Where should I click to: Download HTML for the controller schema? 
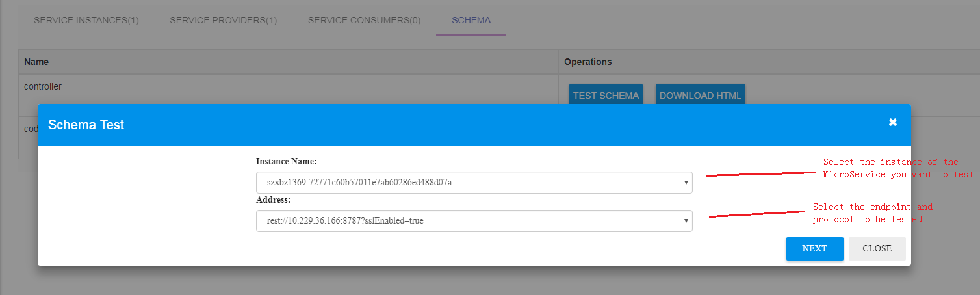700,95
